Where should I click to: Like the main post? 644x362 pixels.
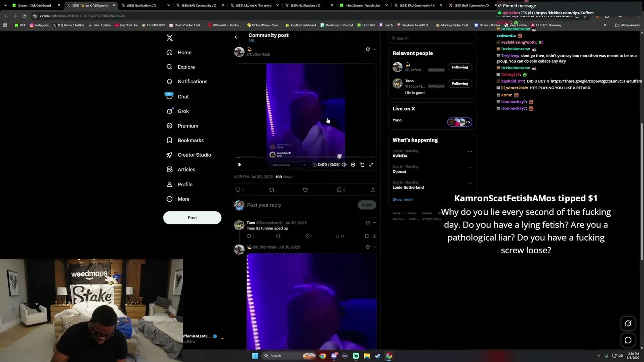tap(305, 190)
